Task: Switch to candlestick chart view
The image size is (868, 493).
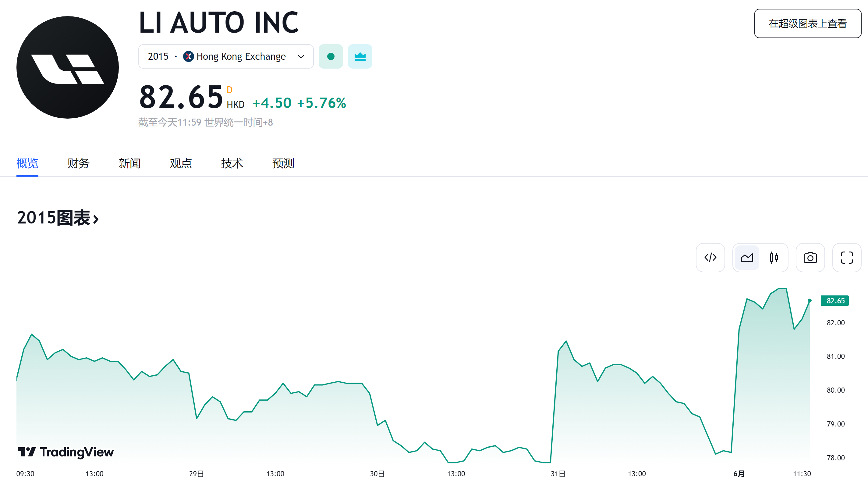Action: click(x=774, y=258)
